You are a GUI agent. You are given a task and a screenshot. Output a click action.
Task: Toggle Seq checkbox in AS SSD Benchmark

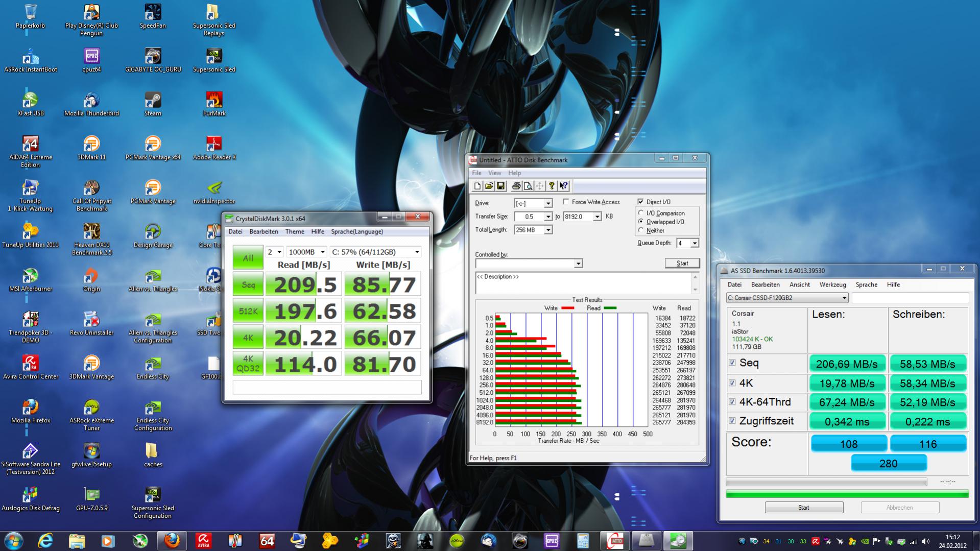click(x=732, y=363)
